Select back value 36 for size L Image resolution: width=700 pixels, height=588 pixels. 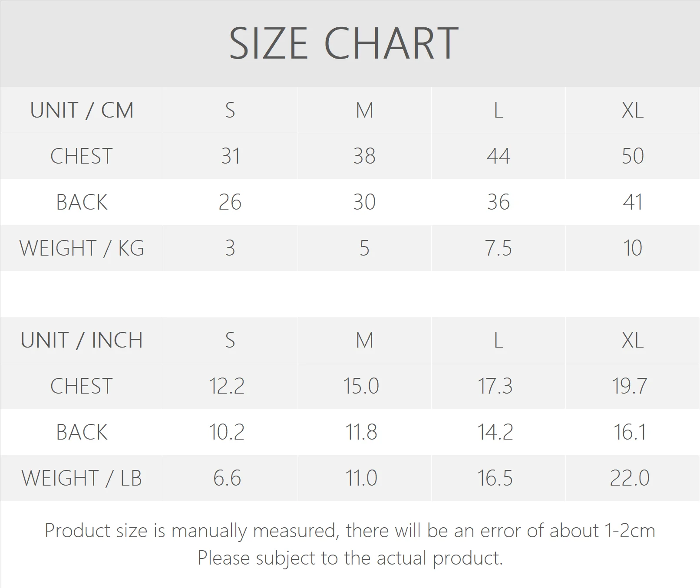tap(498, 202)
